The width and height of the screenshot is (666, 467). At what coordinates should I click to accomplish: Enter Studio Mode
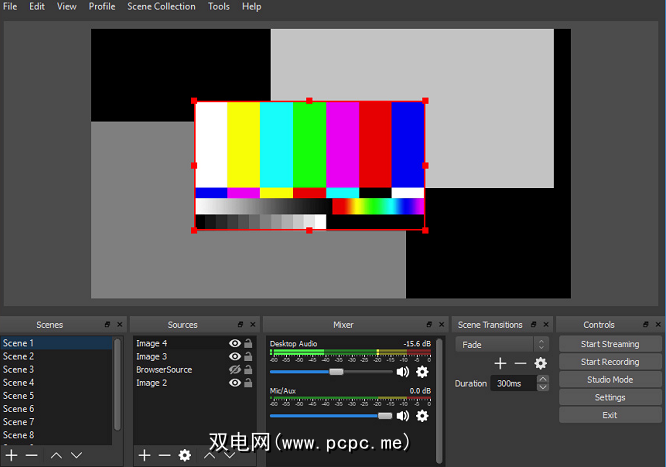609,380
